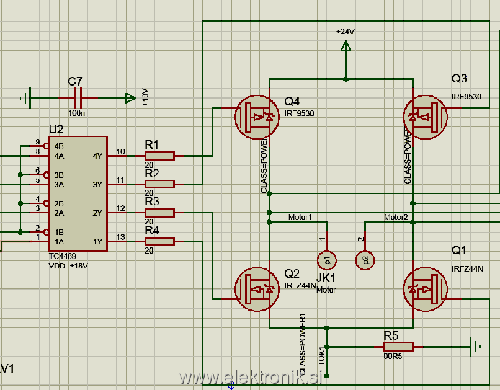Click the +24V power terminal arrow
Viewport: 500px width, 390px height.
coord(346,46)
